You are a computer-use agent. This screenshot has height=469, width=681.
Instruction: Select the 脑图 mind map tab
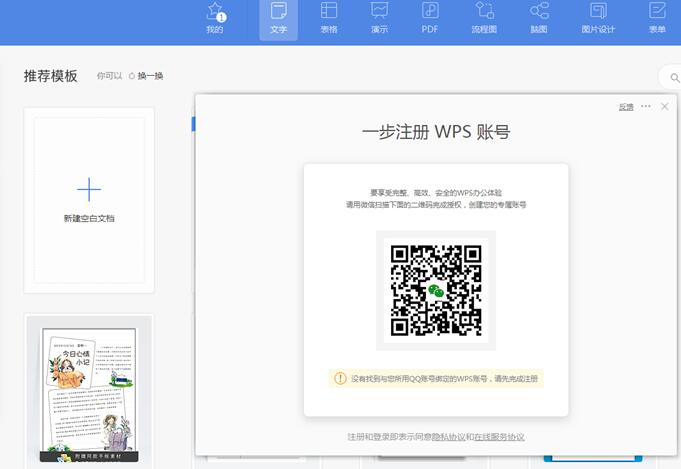[539, 20]
